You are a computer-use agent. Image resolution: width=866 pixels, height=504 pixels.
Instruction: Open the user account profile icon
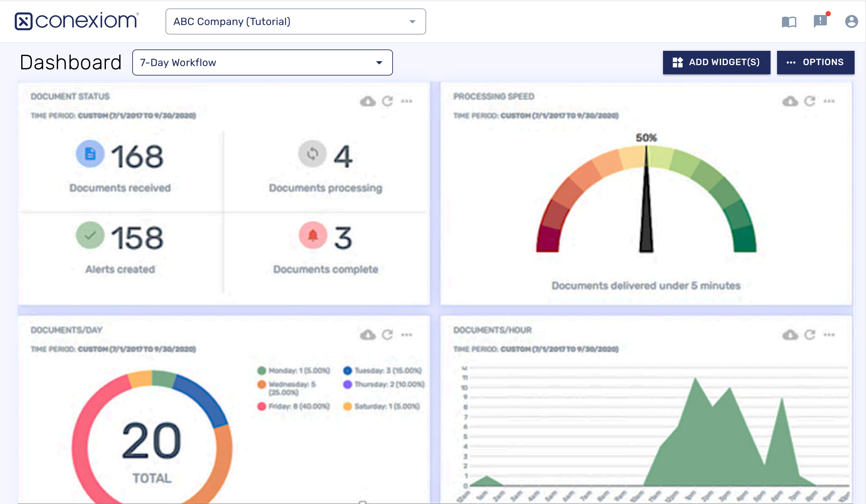(x=851, y=21)
